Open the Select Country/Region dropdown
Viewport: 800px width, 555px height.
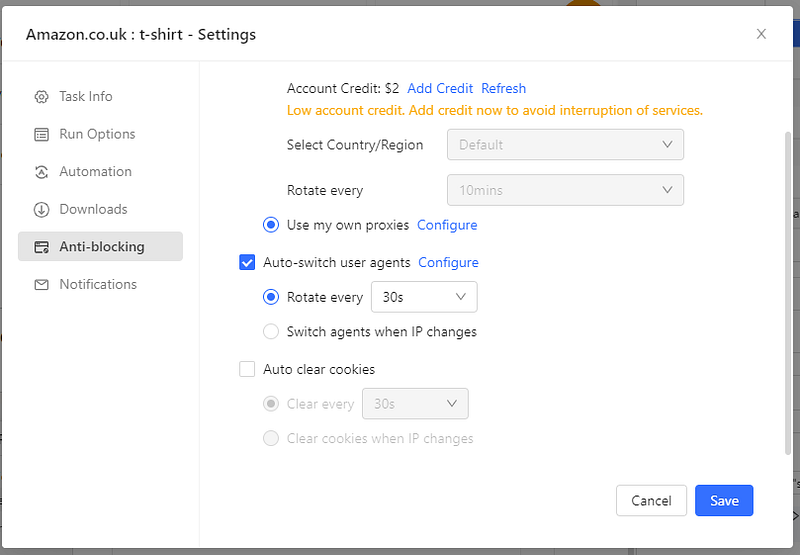tap(565, 144)
